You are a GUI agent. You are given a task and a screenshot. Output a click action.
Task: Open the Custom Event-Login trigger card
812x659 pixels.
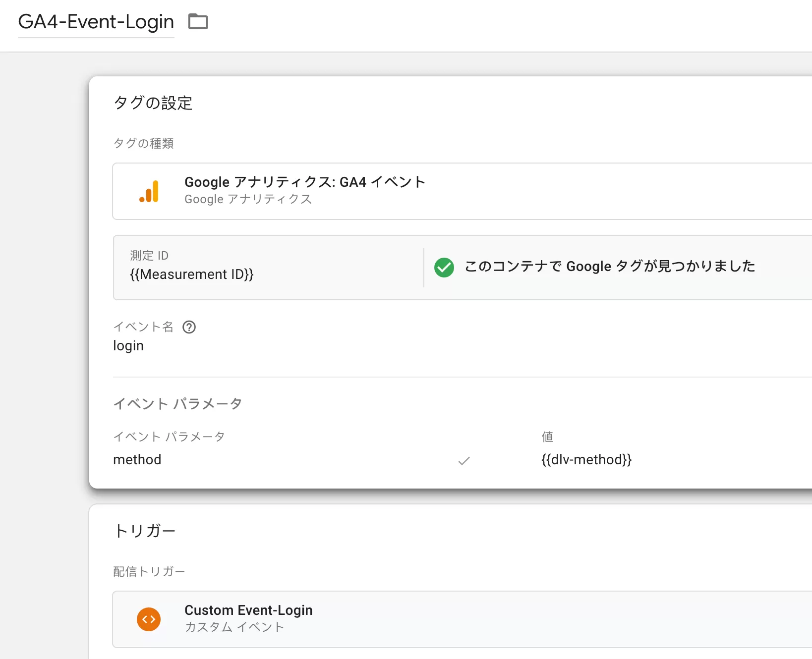[x=462, y=619]
